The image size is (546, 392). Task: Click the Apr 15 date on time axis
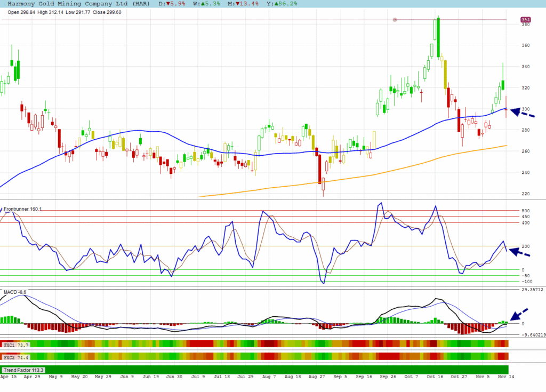[x=10, y=377]
